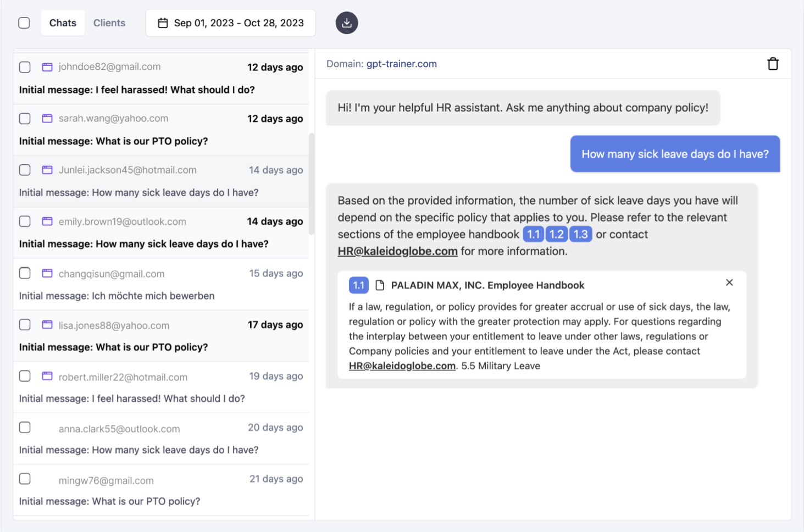Open sarah.wang@yahoo.com PTO policy chat

(x=161, y=130)
